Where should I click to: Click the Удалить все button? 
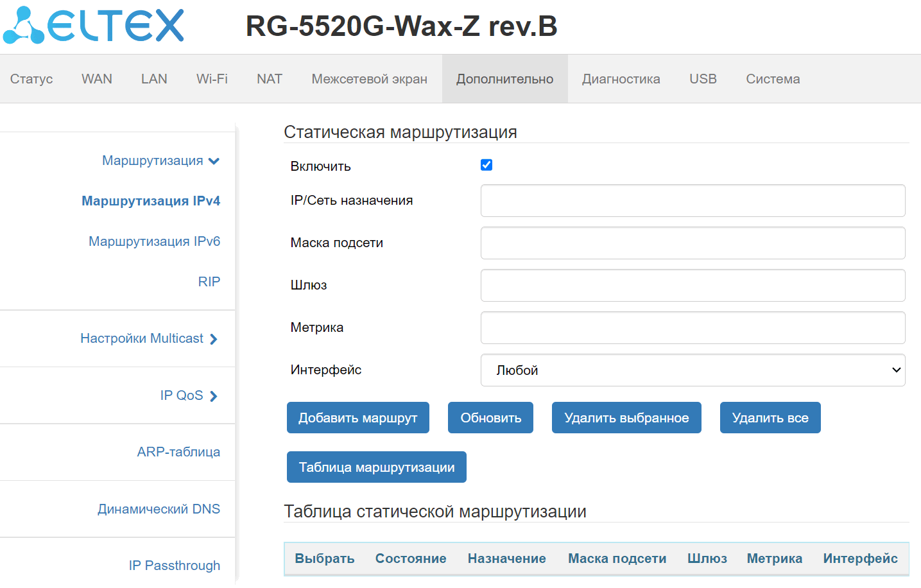770,418
